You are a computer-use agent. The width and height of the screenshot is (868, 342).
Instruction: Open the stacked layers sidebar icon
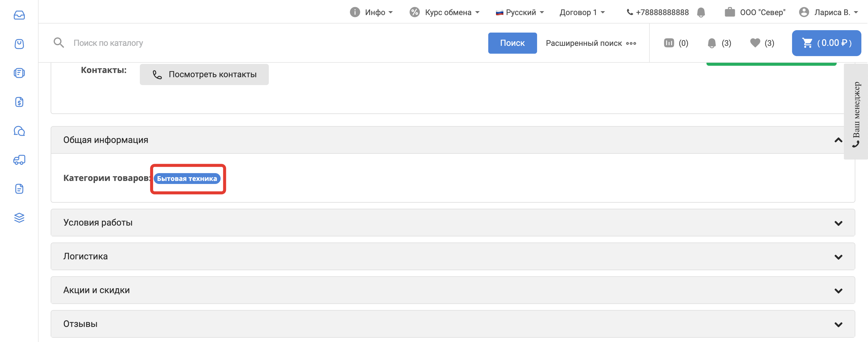tap(19, 218)
